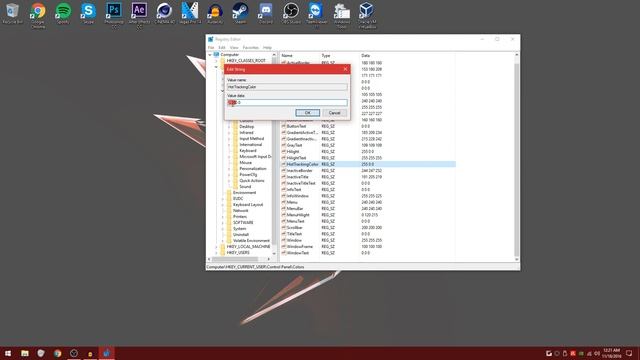Click the taskbar clock and date
The height and width of the screenshot is (360, 640).
coord(611,353)
